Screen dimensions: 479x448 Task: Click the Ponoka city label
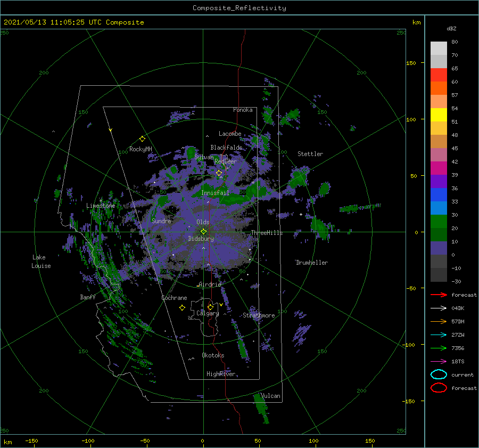click(243, 110)
